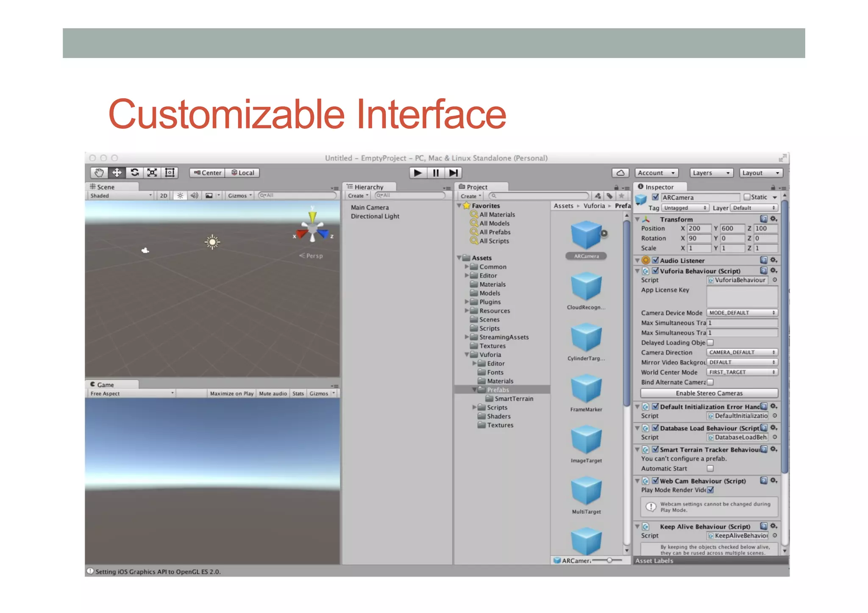Click the Step frame button
The height and width of the screenshot is (613, 868).
click(453, 173)
